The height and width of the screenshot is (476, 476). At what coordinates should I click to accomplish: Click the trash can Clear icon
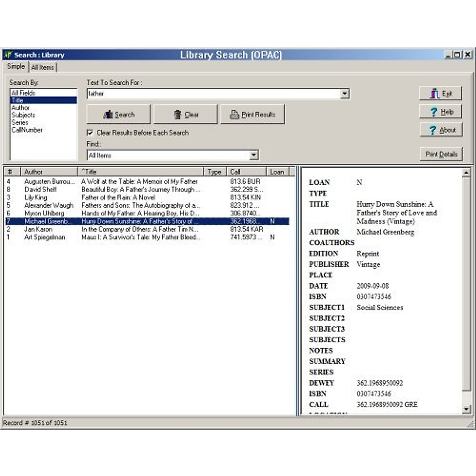click(178, 115)
